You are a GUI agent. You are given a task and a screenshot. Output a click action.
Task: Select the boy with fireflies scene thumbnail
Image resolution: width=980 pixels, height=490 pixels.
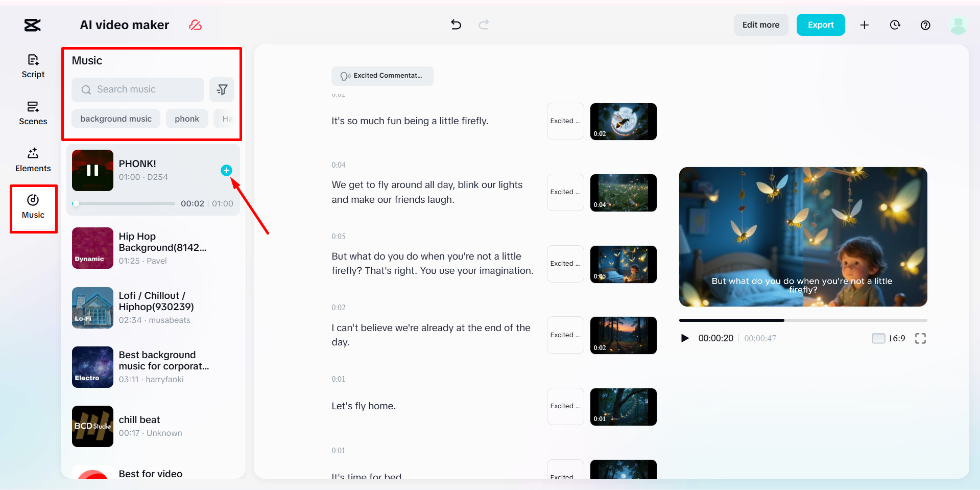click(624, 264)
